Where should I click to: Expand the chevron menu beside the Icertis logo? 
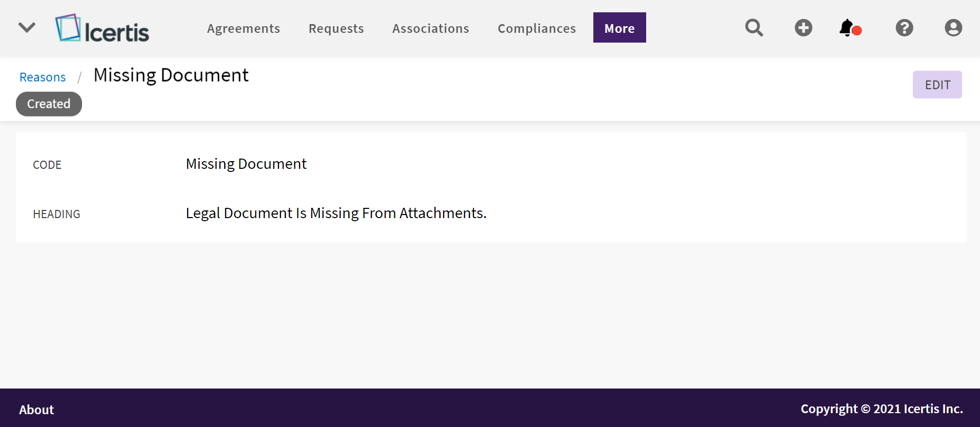pos(27,28)
